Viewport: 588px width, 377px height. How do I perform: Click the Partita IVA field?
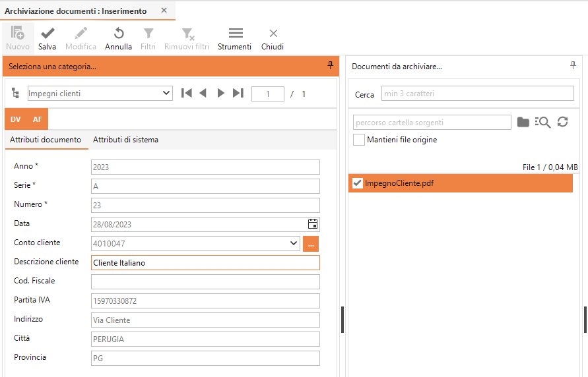pos(205,301)
